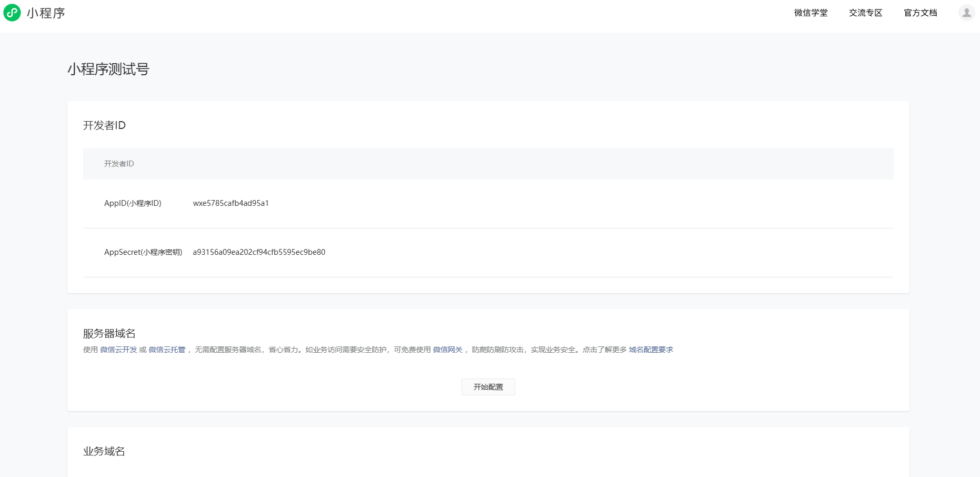Open the 域名配置要求 link

click(651, 350)
